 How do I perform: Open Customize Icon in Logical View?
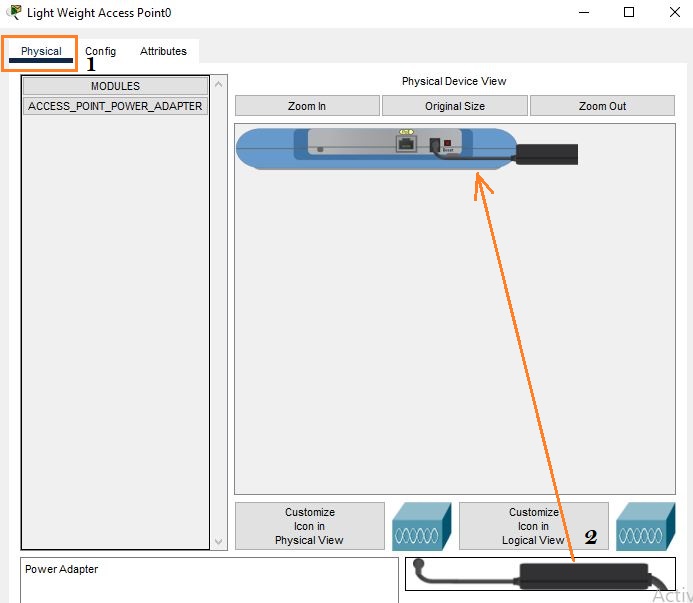(x=533, y=526)
